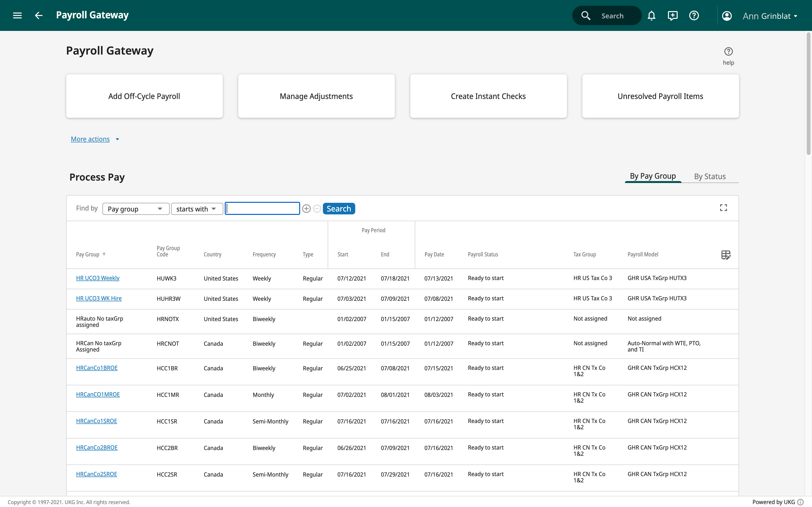Open the notifications bell
The height and width of the screenshot is (507, 812).
click(x=652, y=15)
